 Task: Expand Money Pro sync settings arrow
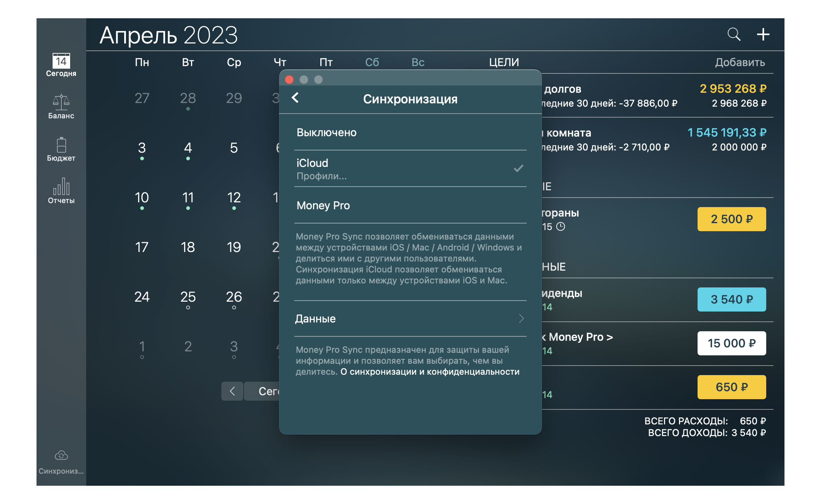(x=521, y=318)
